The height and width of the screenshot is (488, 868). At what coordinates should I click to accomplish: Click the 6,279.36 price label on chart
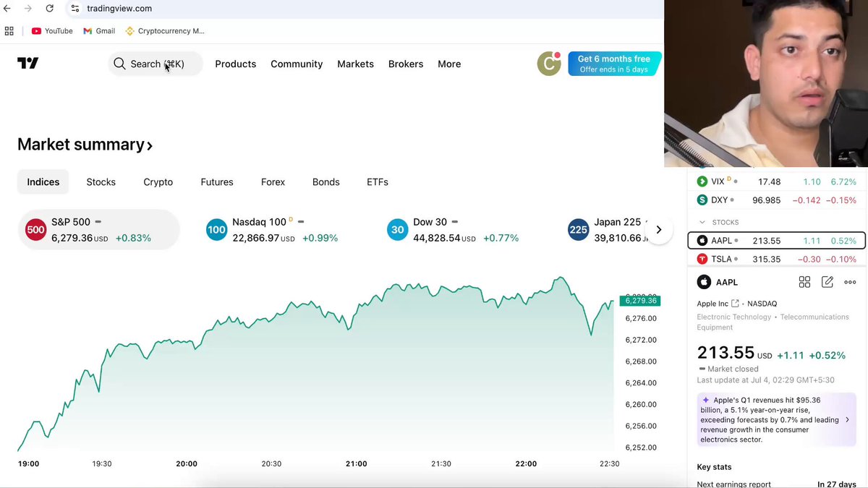pyautogui.click(x=640, y=301)
